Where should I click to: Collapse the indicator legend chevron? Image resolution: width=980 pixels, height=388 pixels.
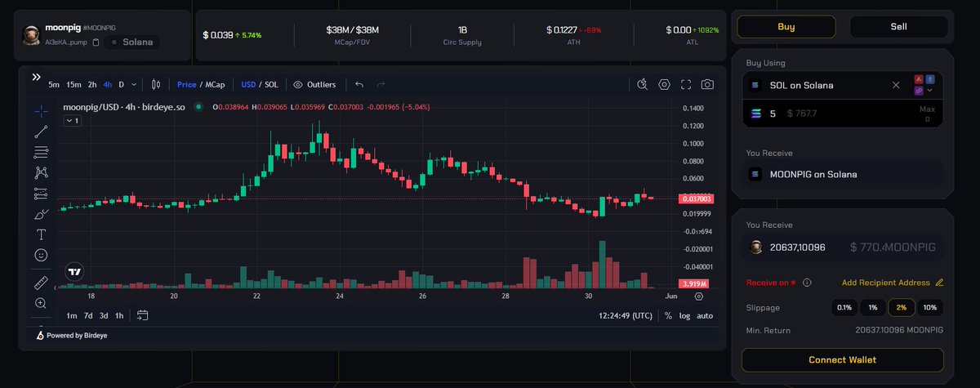point(73,121)
